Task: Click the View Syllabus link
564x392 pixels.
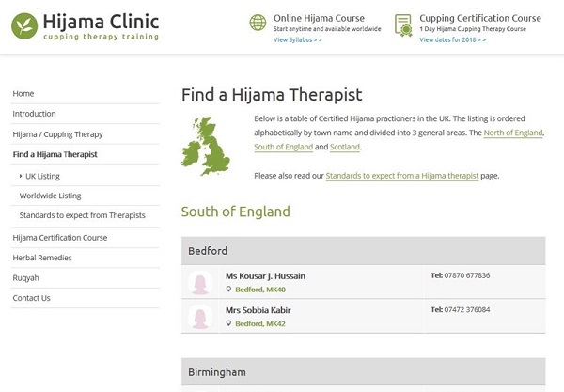Action: [297, 40]
